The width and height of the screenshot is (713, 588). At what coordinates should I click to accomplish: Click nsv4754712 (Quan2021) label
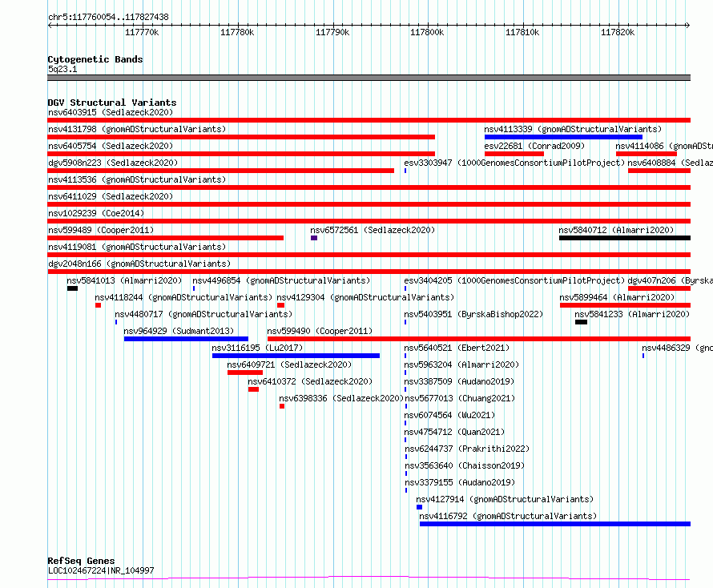click(x=454, y=432)
